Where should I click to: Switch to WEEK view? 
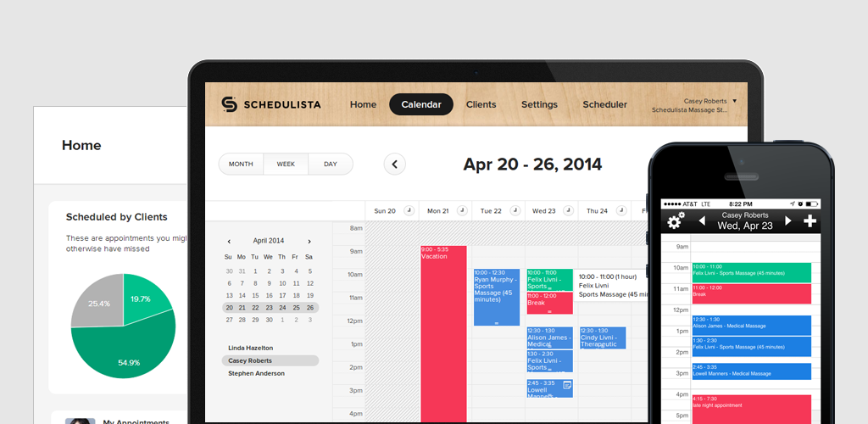[x=286, y=165]
